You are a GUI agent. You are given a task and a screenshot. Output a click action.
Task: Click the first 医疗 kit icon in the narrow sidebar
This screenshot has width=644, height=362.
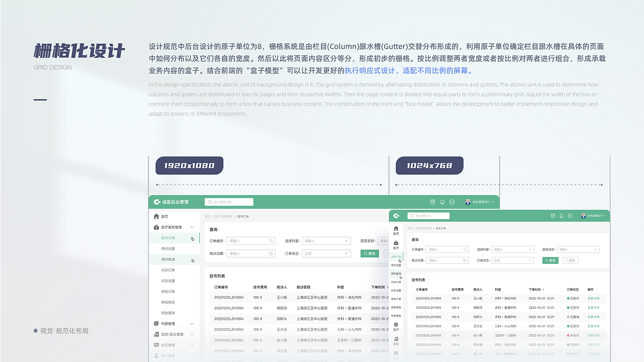coord(396,243)
